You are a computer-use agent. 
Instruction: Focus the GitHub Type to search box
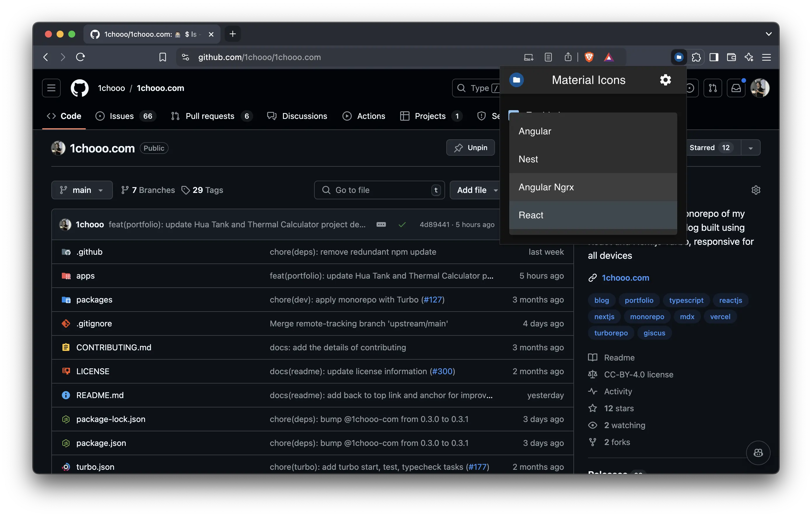pos(476,88)
